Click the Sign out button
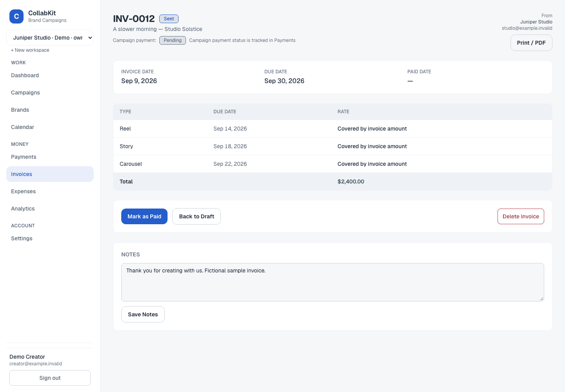Viewport: 565px width, 392px height. click(50, 378)
